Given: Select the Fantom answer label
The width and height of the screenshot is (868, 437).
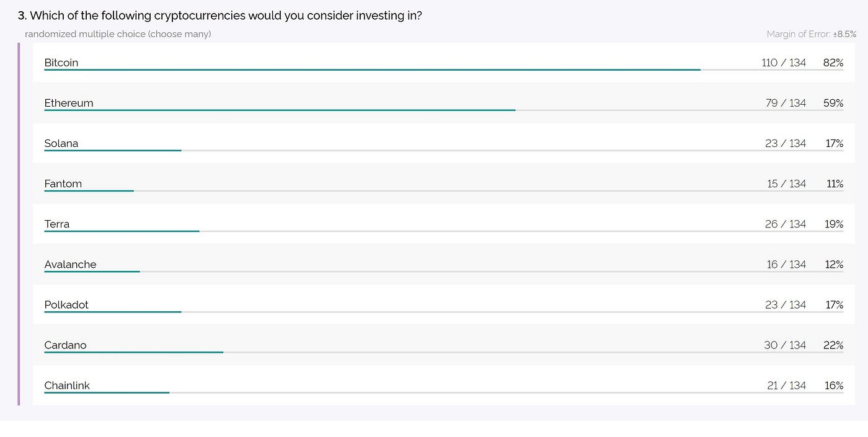Looking at the screenshot, I should coord(63,183).
